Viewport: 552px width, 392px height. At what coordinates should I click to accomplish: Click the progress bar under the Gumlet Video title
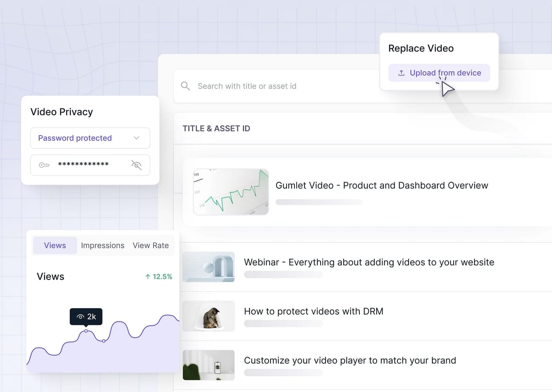319,202
